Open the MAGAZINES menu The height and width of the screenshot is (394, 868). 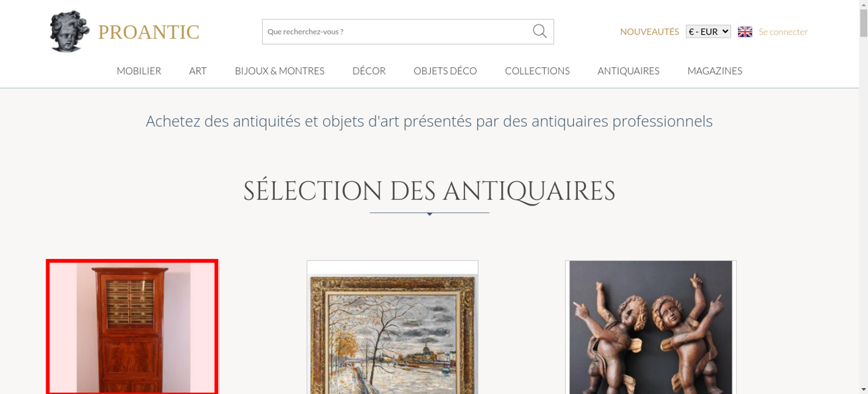[715, 71]
